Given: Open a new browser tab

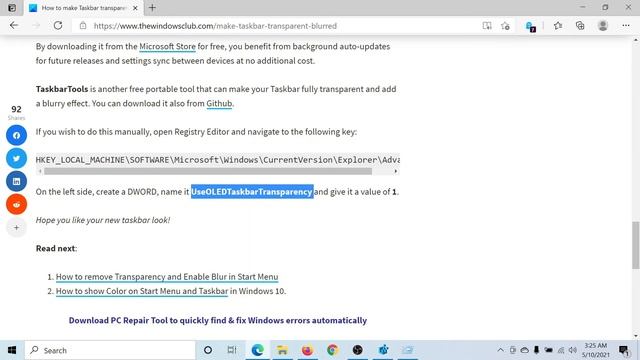Looking at the screenshot, I should (x=152, y=8).
